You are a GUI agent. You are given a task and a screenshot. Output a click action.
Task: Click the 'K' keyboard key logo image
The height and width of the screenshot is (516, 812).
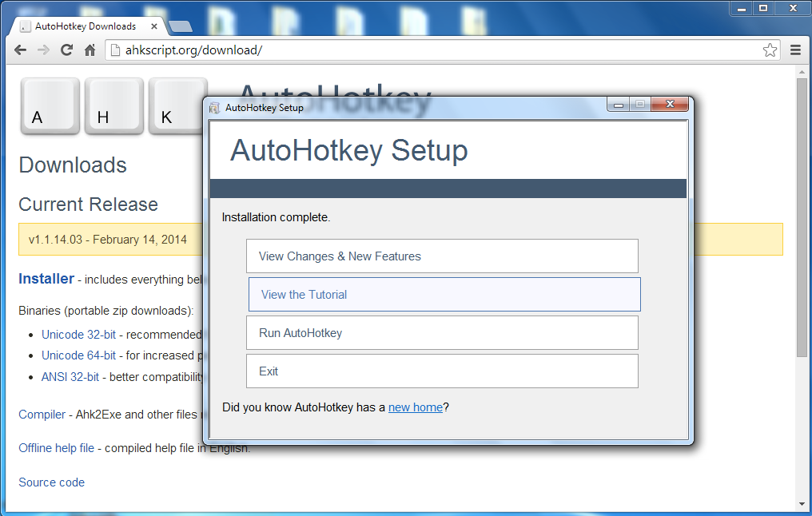179,105
